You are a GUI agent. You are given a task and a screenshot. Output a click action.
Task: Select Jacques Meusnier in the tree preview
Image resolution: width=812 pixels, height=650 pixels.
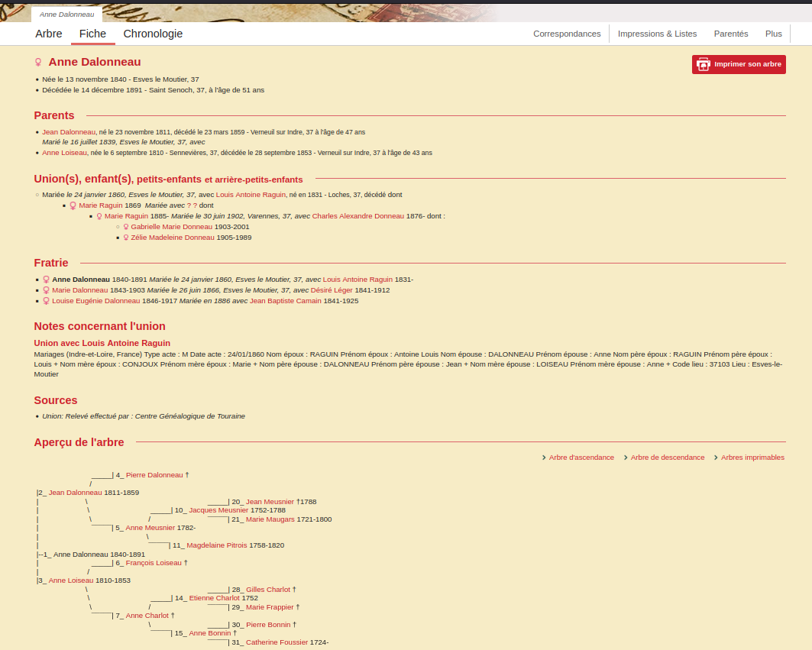[218, 510]
